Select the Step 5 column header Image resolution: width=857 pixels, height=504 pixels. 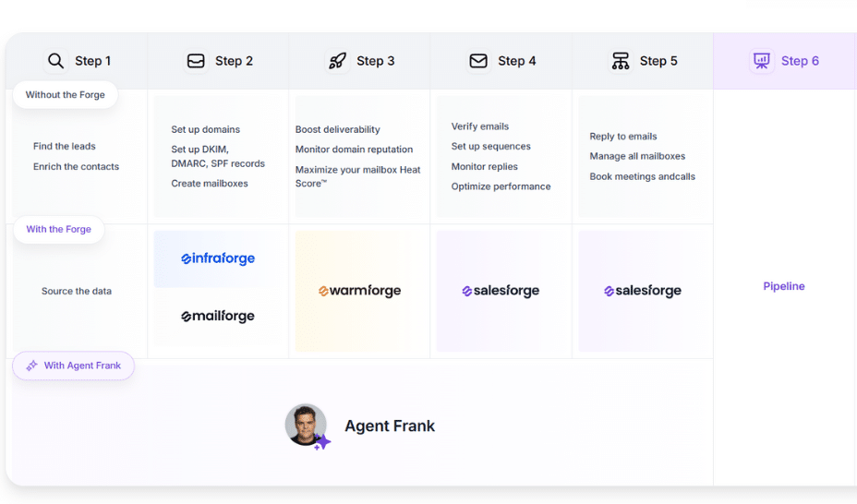pyautogui.click(x=643, y=61)
